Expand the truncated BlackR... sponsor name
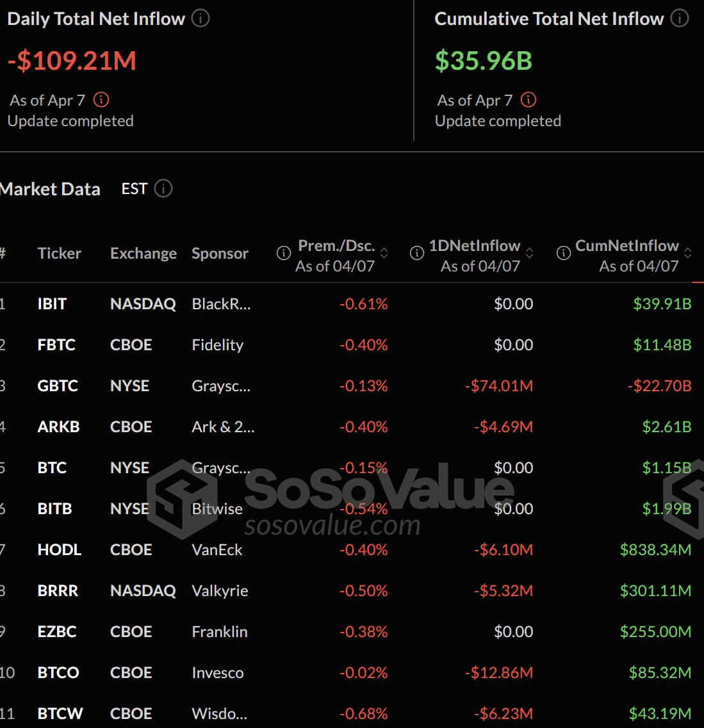The width and height of the screenshot is (704, 728). [x=221, y=304]
